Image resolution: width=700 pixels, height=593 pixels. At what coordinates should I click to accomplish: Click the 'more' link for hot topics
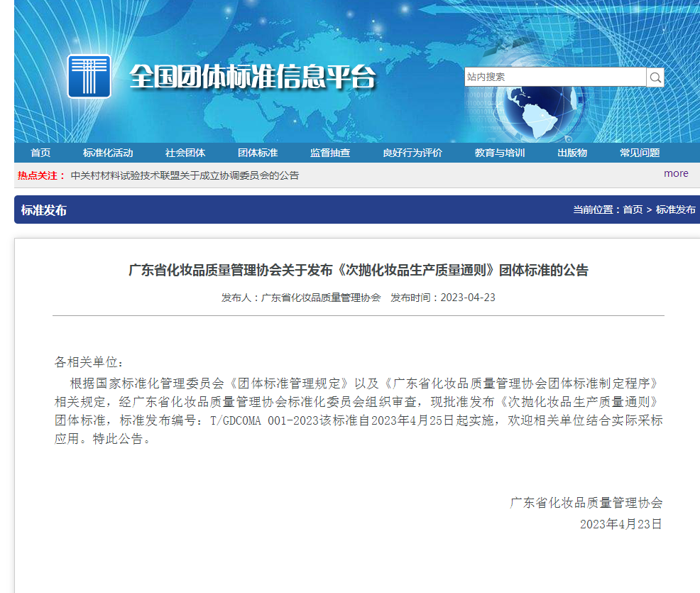point(676,173)
